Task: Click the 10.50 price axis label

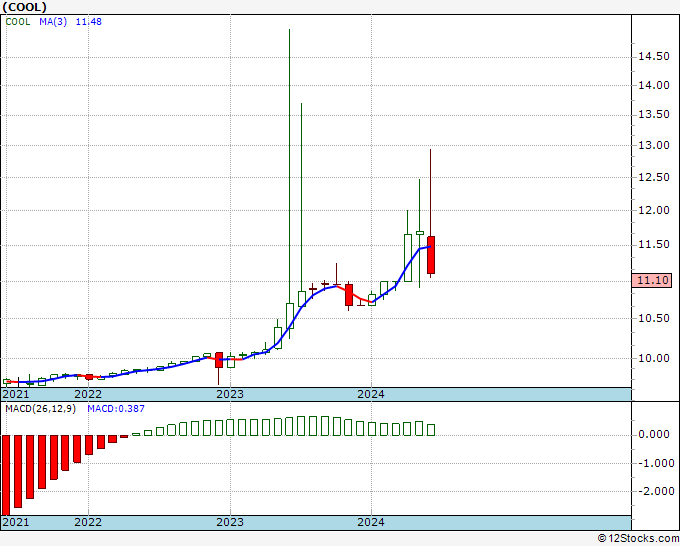Action: click(654, 318)
